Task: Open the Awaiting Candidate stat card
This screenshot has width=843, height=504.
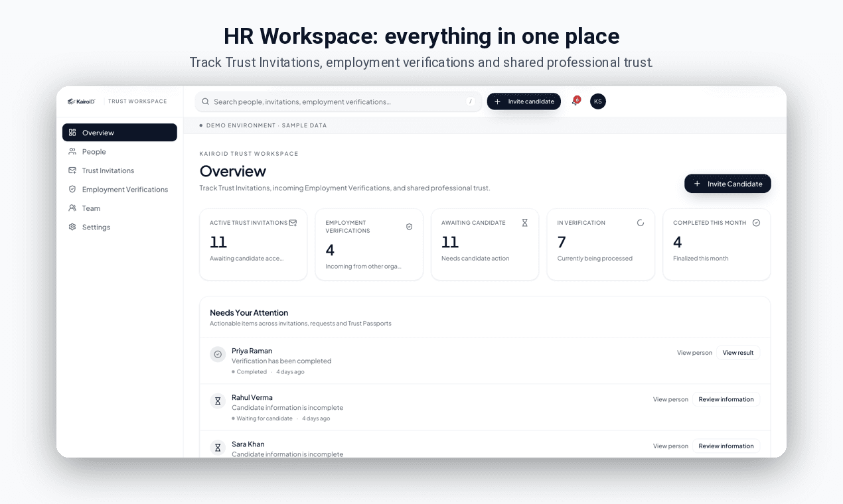Action: click(485, 245)
